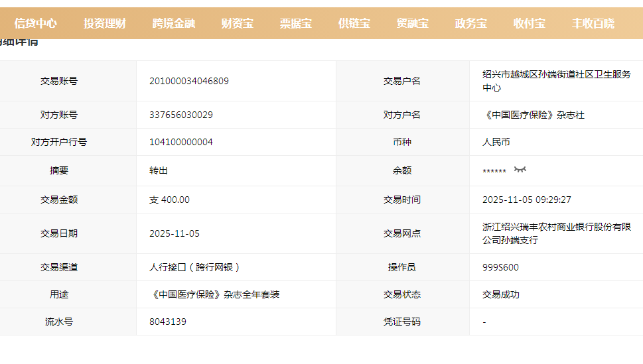Show hidden balance with the eye icon
The width and height of the screenshot is (643, 364).
tap(520, 170)
